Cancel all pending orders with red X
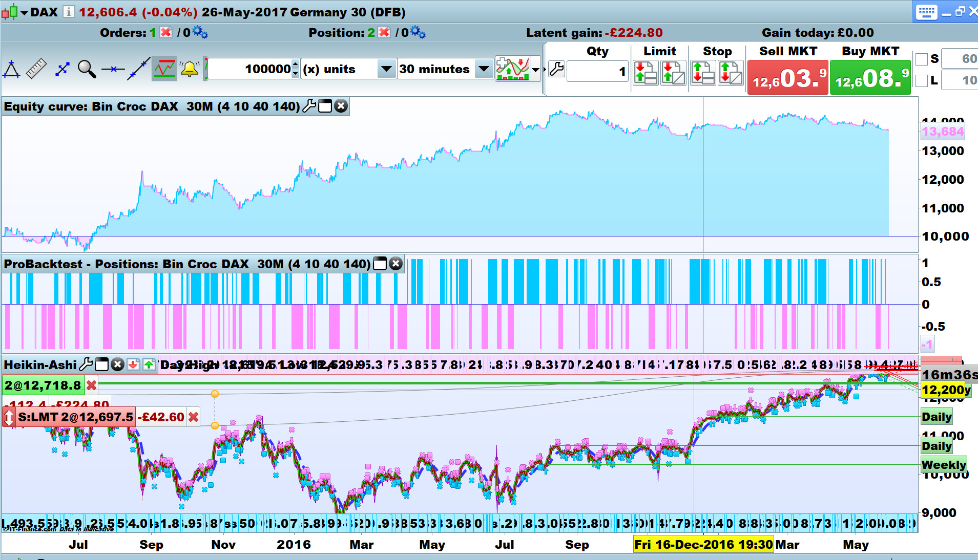 point(165,32)
